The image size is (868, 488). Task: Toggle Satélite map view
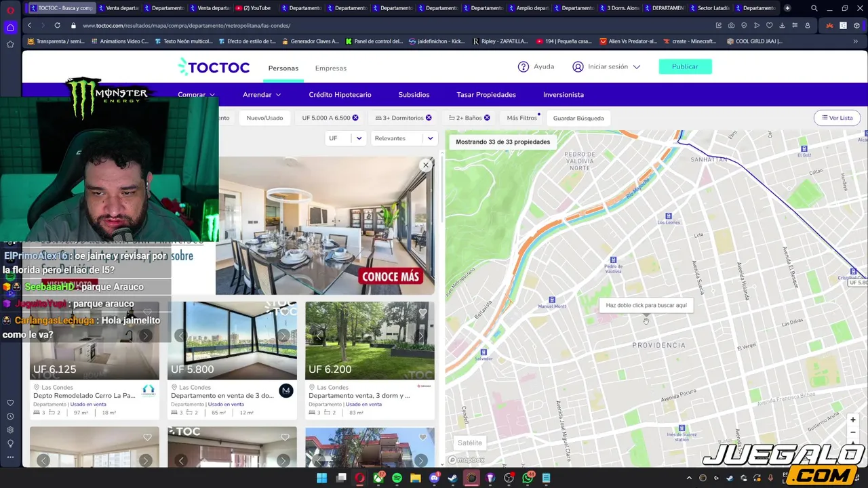pos(469,443)
